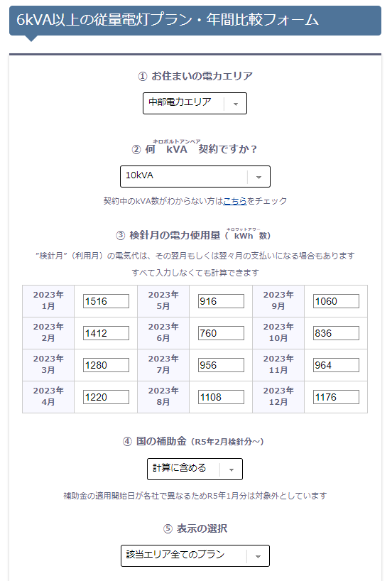Select the 2023年7月 usage field

221,365
